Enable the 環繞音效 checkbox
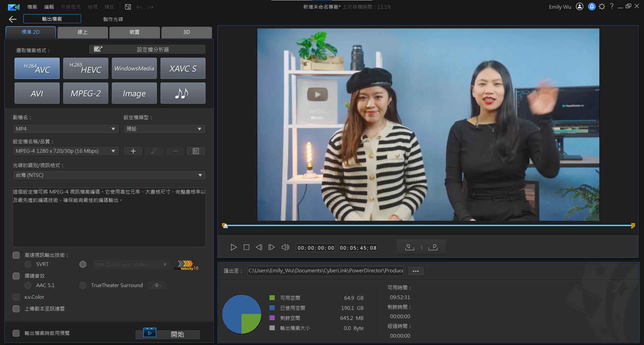 pyautogui.click(x=16, y=276)
